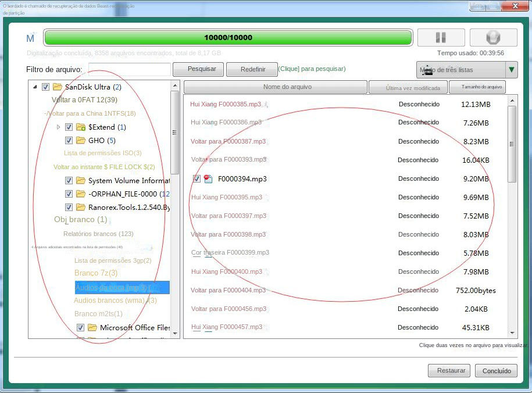532x393 pixels.
Task: Click the 'Filtro de arquivo' input field
Action: tap(131, 69)
